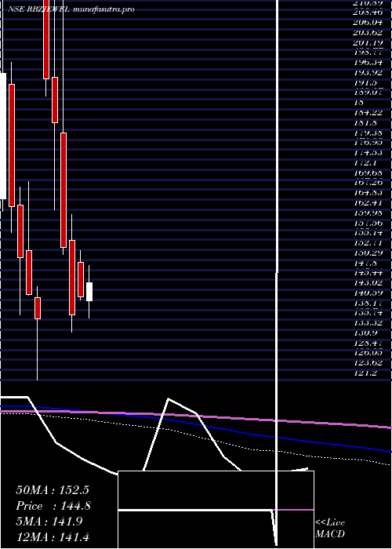
Task: Click the 179.38 price axis label
Action: [x=368, y=133]
